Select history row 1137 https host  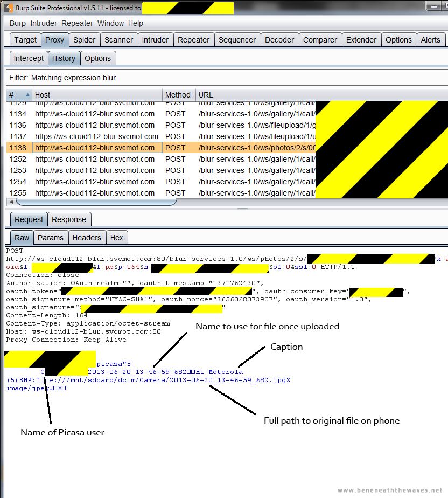click(161, 136)
